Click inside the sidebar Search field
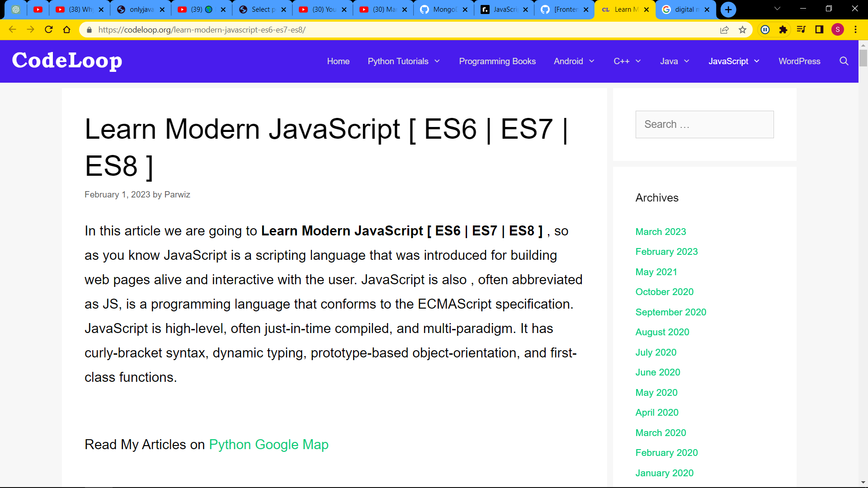868x488 pixels. (704, 124)
